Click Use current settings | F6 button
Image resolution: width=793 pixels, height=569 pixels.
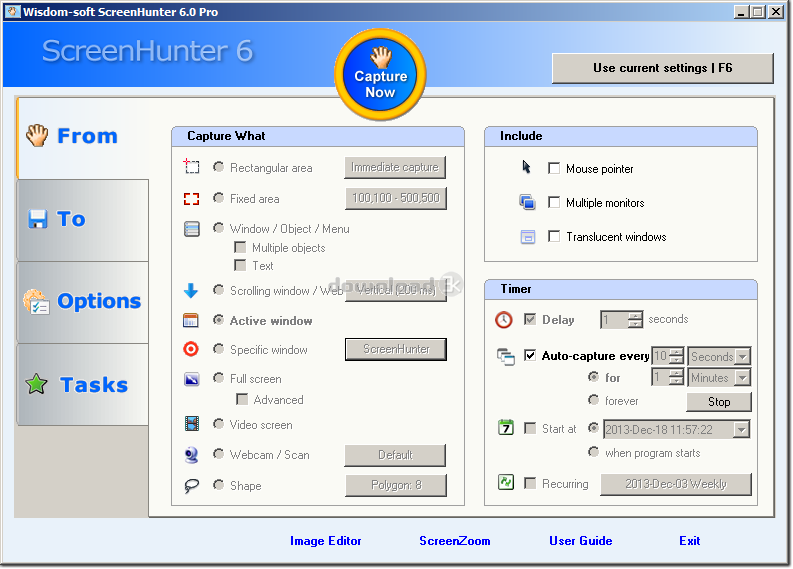(663, 68)
